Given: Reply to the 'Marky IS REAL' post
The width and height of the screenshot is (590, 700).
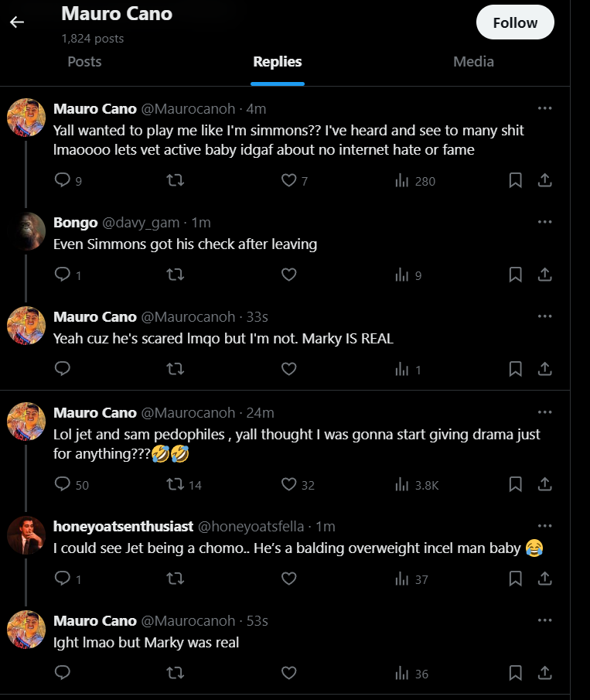Looking at the screenshot, I should pyautogui.click(x=63, y=370).
